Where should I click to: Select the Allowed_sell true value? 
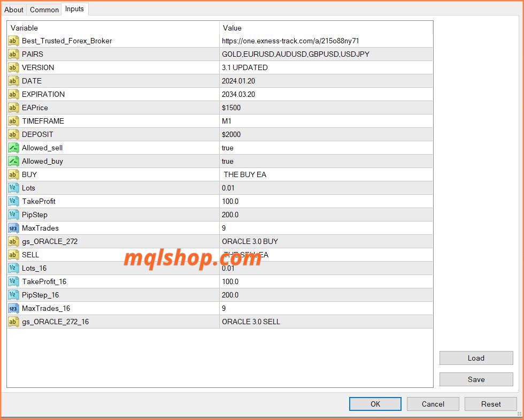[x=228, y=148]
